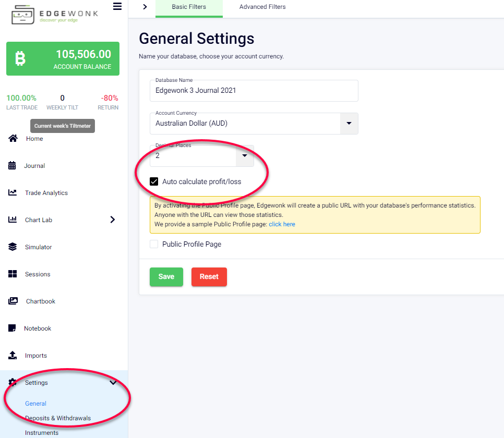
Task: Open the Sessions menu item
Action: (x=38, y=274)
